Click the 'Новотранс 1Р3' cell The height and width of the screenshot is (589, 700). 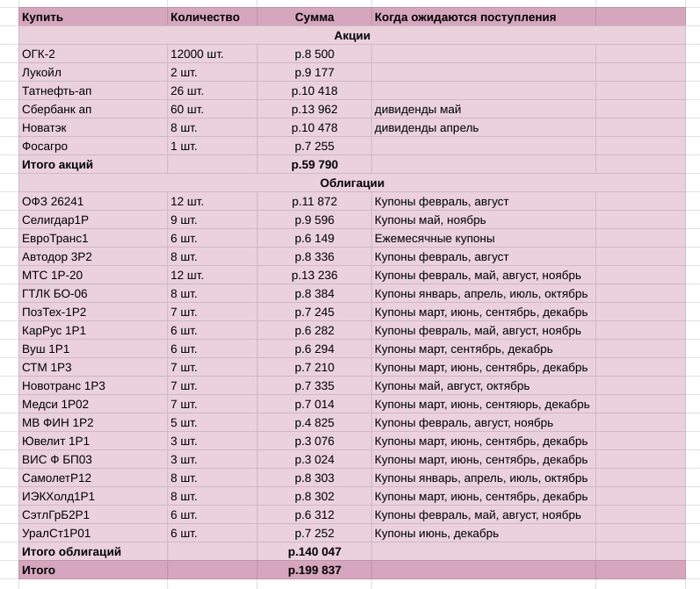tap(93, 386)
